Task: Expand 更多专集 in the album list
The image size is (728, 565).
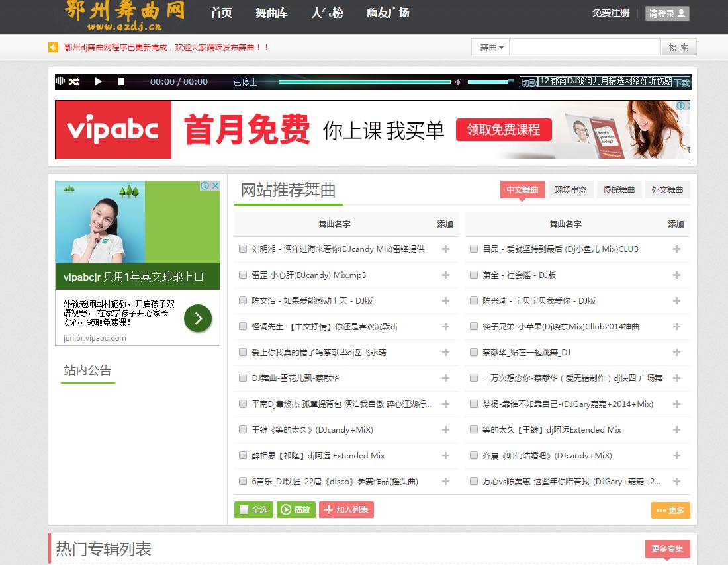Action: click(x=667, y=548)
